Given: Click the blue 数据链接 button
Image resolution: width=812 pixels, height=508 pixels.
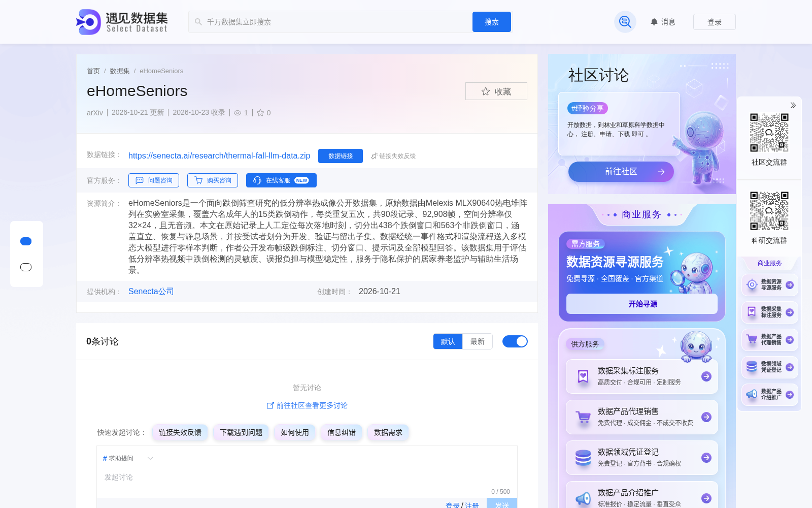Looking at the screenshot, I should pos(341,156).
